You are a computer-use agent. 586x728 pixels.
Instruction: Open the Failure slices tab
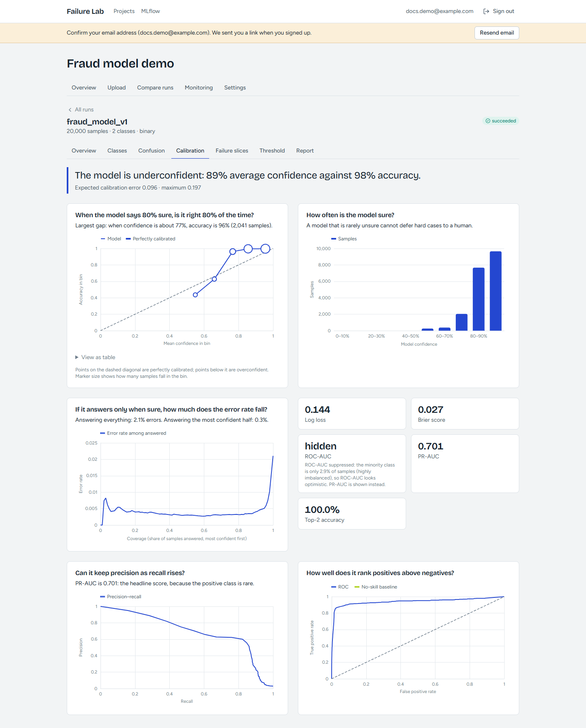coord(232,151)
